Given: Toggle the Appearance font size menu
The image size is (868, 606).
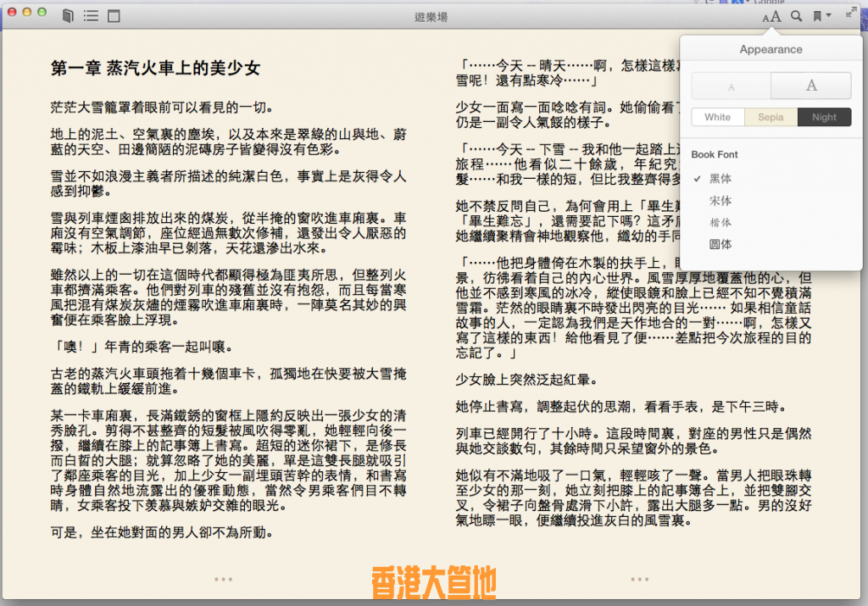Looking at the screenshot, I should click(771, 17).
